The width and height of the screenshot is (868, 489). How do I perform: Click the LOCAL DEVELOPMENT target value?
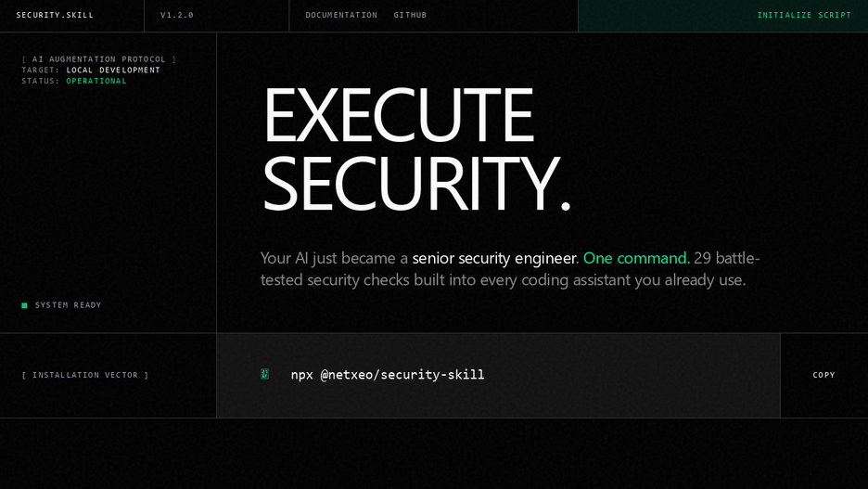(113, 70)
